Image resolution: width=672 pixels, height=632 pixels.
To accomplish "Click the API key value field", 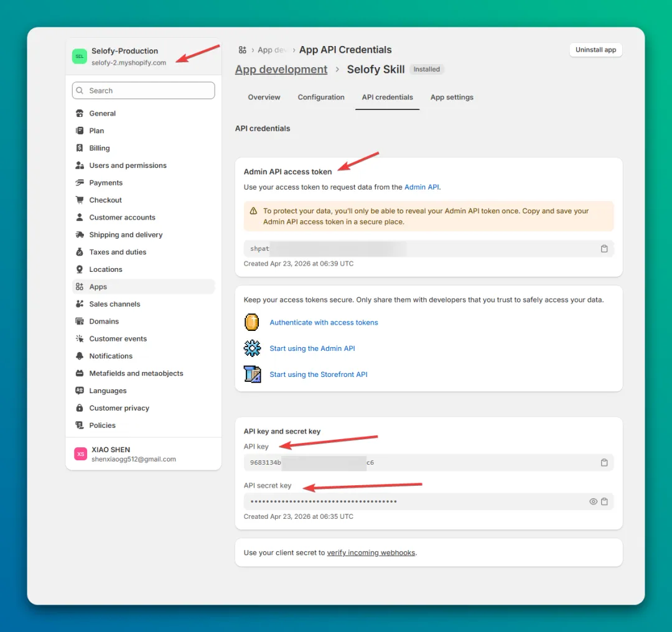I will [429, 462].
